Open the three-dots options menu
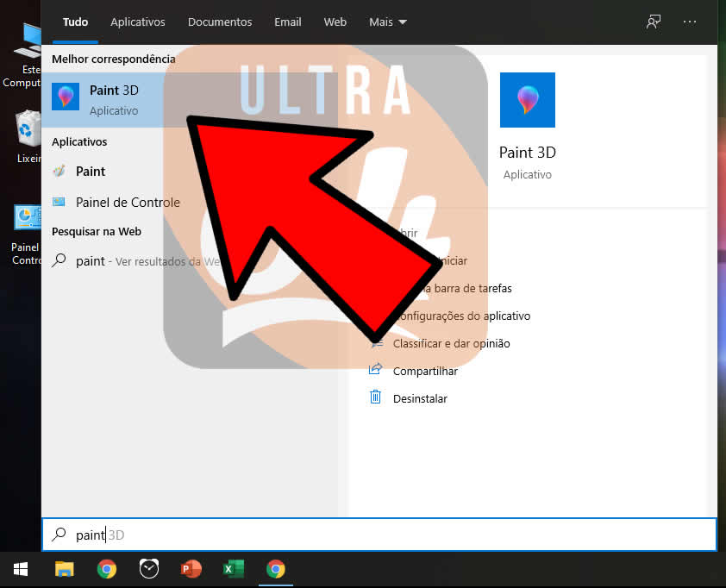The height and width of the screenshot is (588, 726). pyautogui.click(x=690, y=22)
